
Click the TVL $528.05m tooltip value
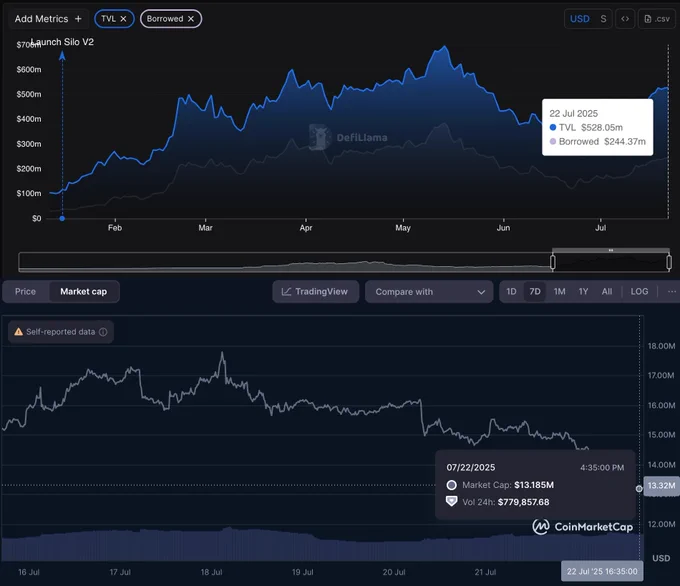[x=602, y=128]
